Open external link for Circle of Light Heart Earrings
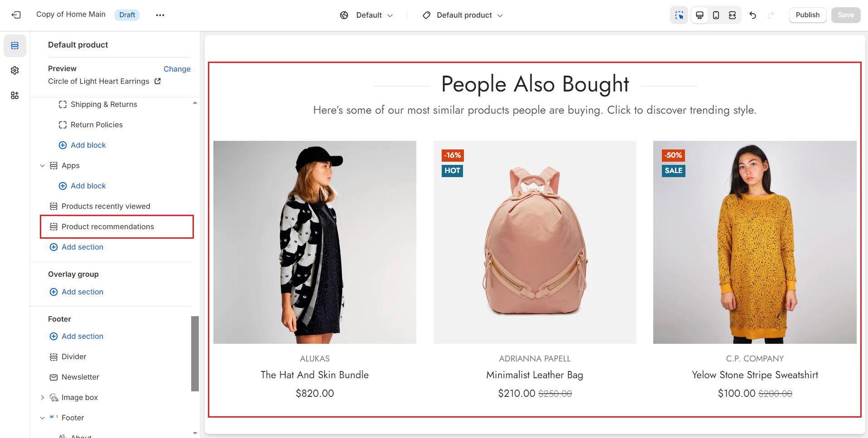The image size is (868, 438). click(x=158, y=81)
